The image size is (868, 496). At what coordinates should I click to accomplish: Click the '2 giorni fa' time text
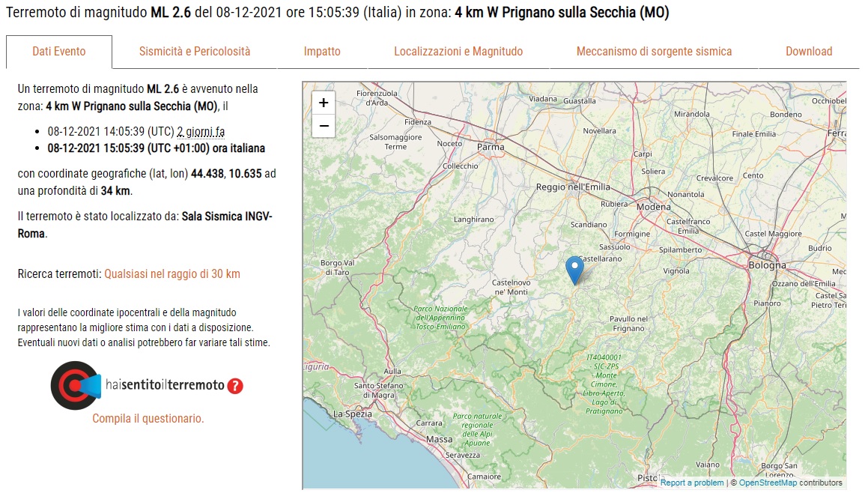coord(201,132)
